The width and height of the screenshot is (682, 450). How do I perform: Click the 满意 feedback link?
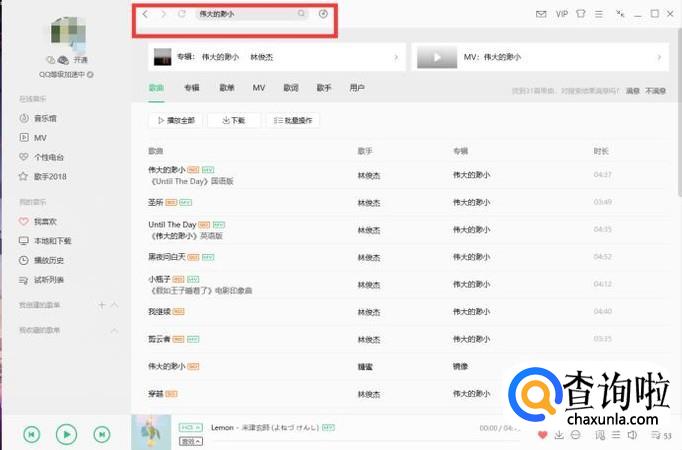(x=633, y=91)
